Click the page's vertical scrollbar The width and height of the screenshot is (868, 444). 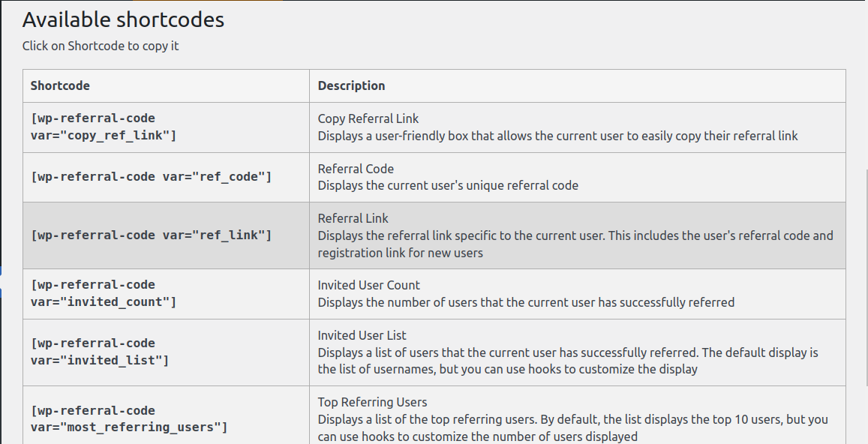(865, 277)
